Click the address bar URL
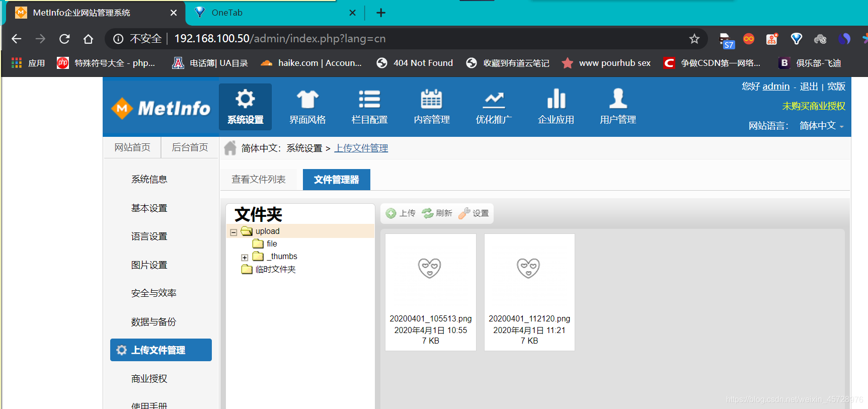Image resolution: width=868 pixels, height=409 pixels. [280, 39]
